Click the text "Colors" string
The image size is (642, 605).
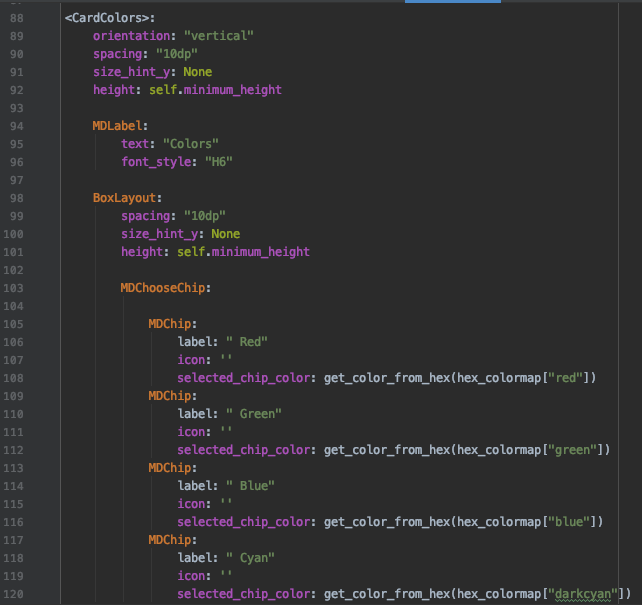coord(190,144)
